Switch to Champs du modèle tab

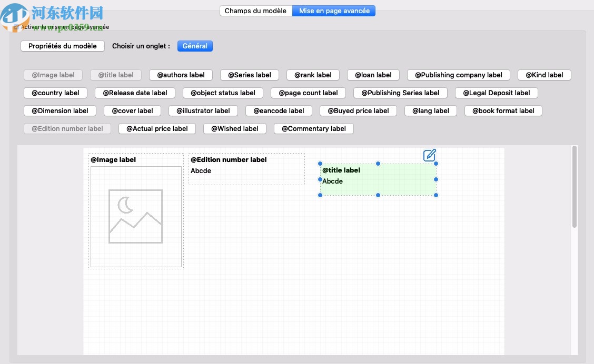click(x=256, y=11)
